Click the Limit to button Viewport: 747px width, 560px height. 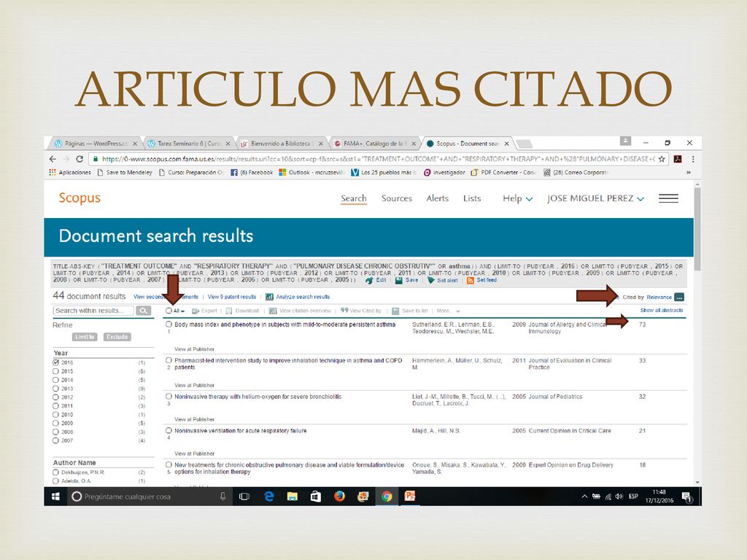pyautogui.click(x=85, y=337)
